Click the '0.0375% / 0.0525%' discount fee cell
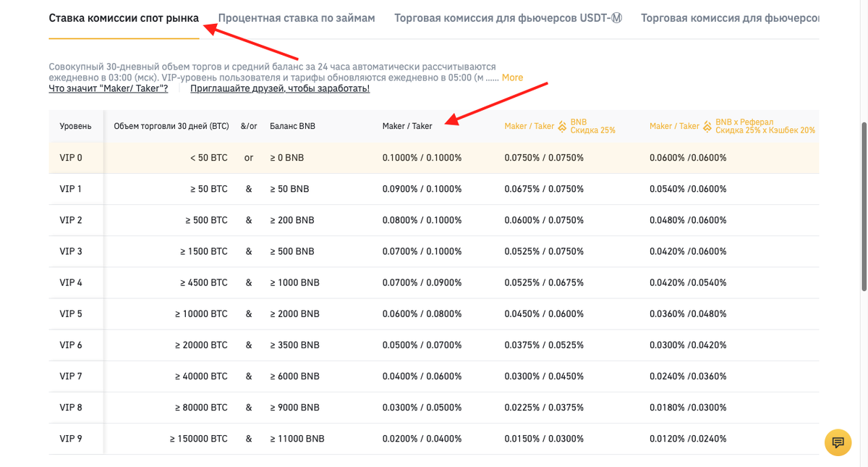 (x=544, y=345)
